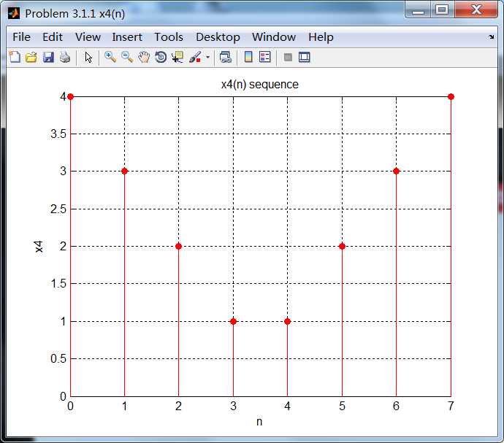Screen dimensions: 504x443
Task: Click the y-axis label 'x4'
Action: pyautogui.click(x=39, y=247)
